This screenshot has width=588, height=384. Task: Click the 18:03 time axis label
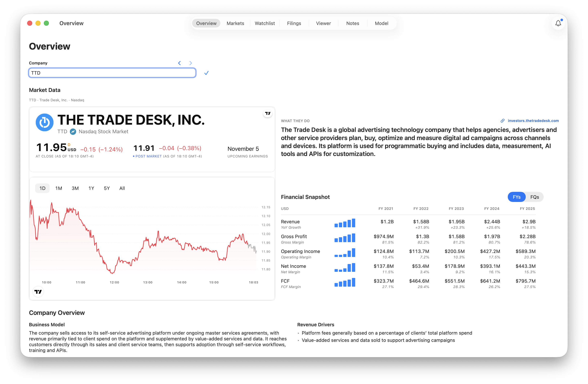click(253, 282)
